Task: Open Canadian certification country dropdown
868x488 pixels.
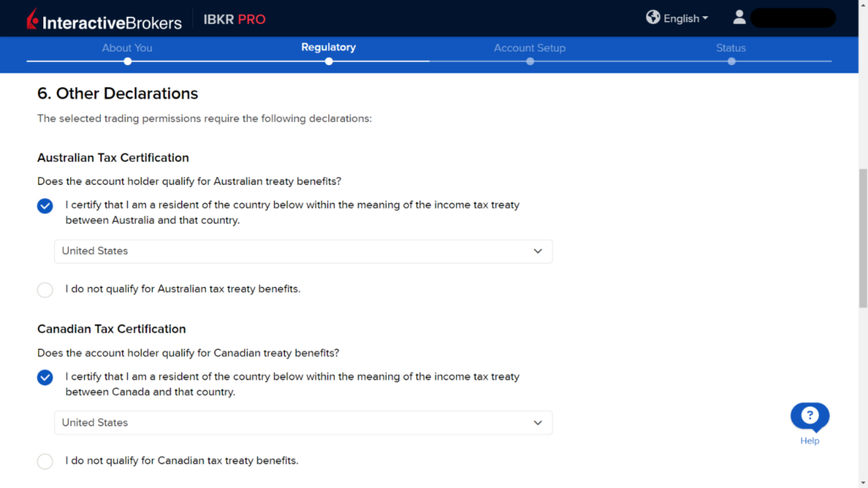Action: [x=303, y=423]
